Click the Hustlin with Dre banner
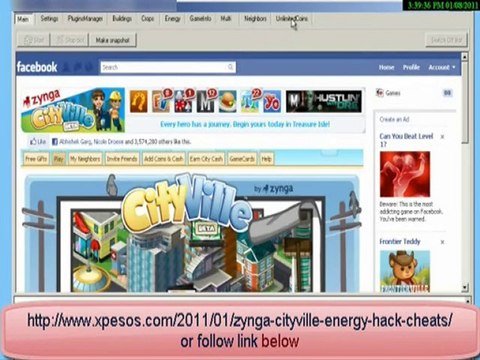 [324, 101]
